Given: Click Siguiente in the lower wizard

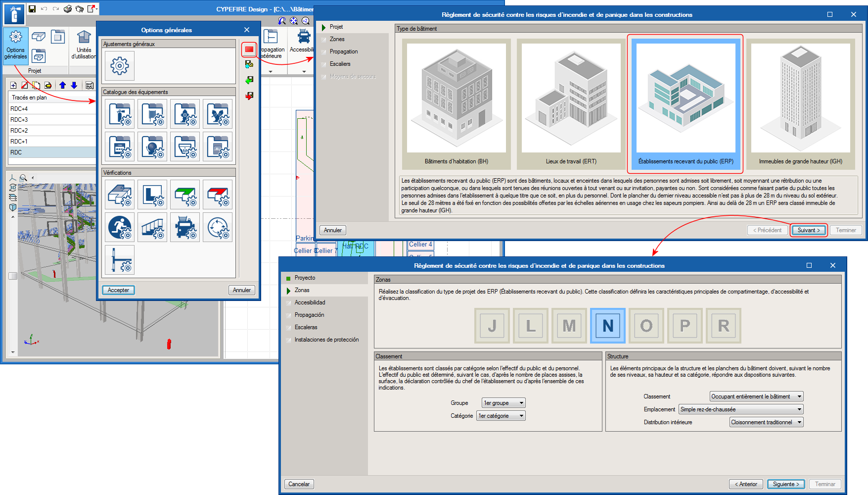Looking at the screenshot, I should 786,484.
